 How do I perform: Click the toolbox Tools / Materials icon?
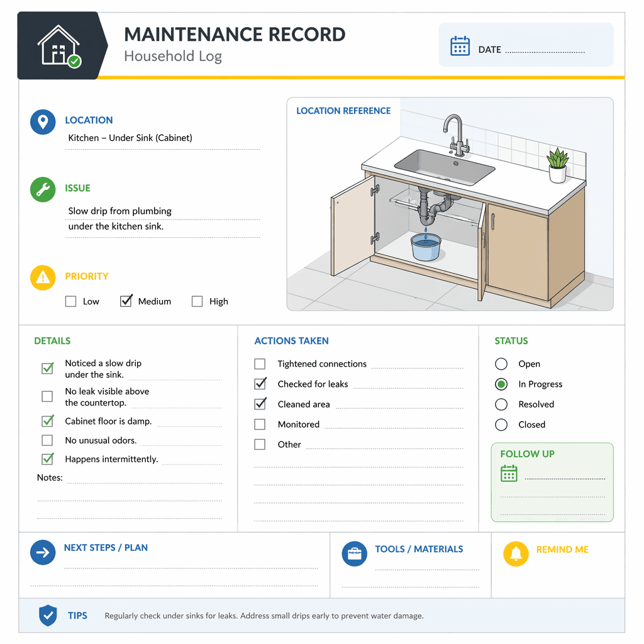point(355,553)
